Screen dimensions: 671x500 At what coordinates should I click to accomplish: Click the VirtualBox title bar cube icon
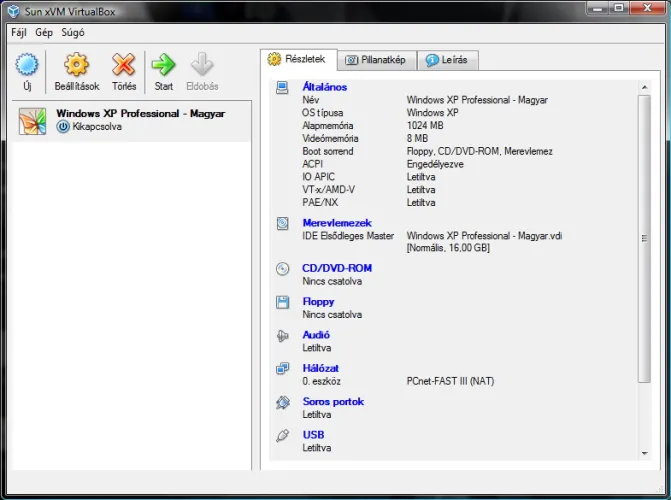point(13,11)
